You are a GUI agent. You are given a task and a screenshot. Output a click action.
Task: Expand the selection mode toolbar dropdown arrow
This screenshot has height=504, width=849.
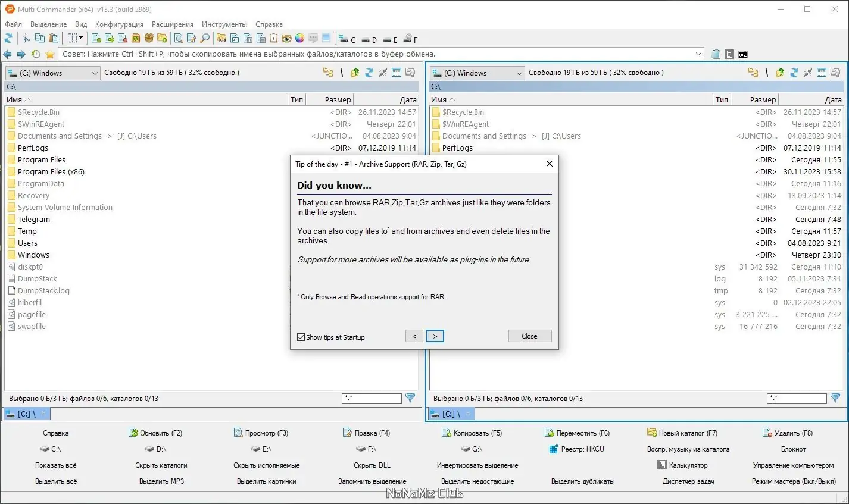(x=80, y=39)
